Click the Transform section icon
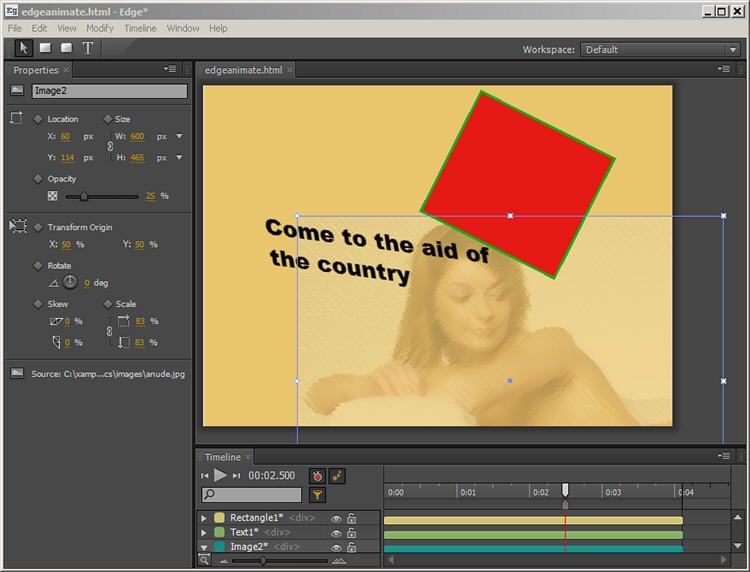The width and height of the screenshot is (750, 572). 18,226
